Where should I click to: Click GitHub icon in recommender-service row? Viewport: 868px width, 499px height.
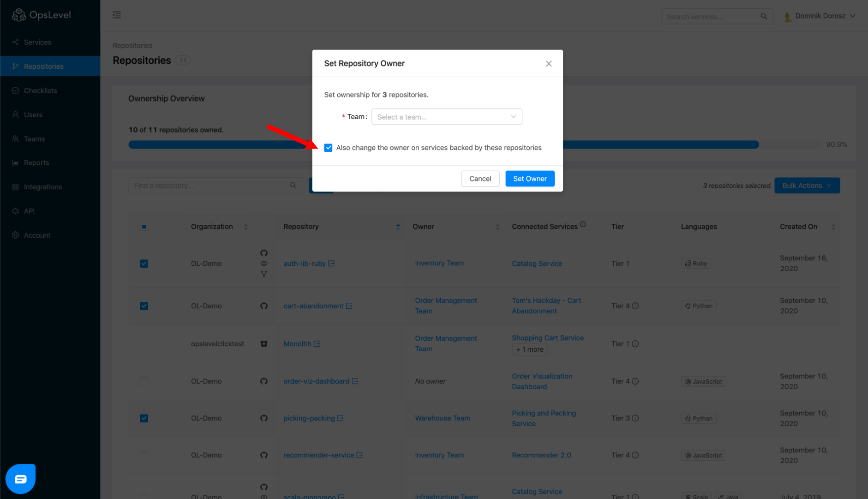pyautogui.click(x=264, y=455)
